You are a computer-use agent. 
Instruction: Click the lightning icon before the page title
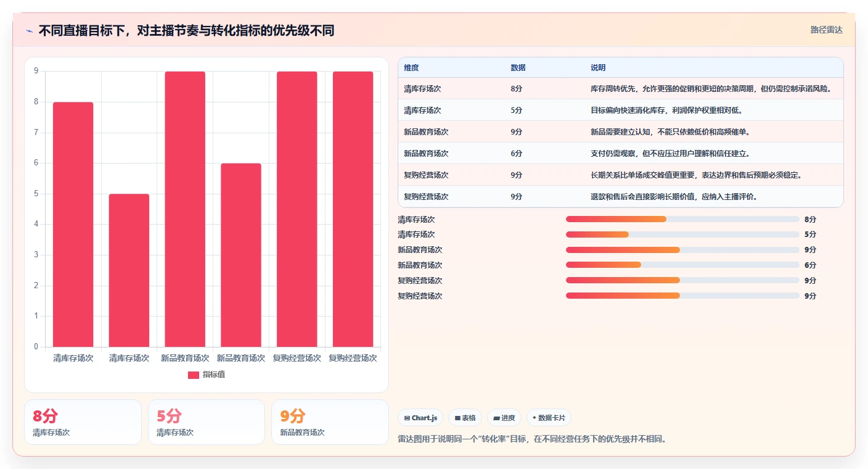click(x=30, y=31)
